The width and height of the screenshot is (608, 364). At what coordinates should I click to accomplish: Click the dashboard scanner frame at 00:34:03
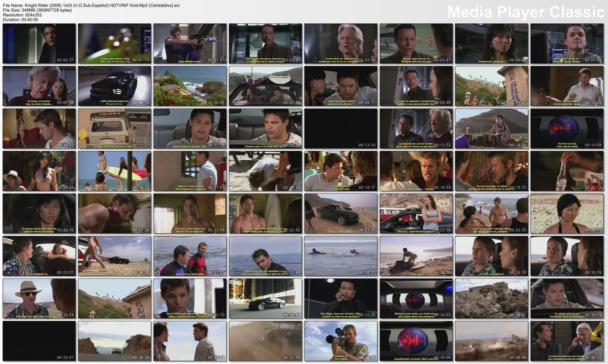pyautogui.click(x=416, y=299)
